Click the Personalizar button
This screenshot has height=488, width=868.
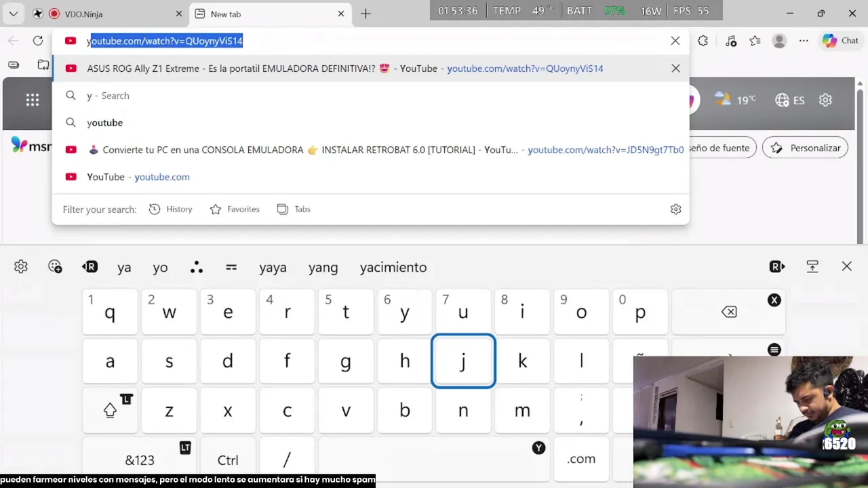(805, 148)
